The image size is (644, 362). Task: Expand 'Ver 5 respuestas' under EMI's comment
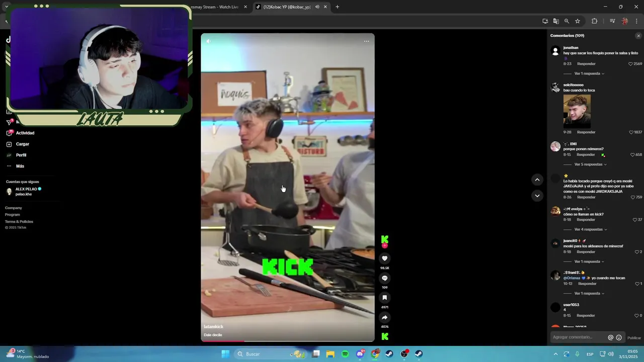(x=590, y=164)
